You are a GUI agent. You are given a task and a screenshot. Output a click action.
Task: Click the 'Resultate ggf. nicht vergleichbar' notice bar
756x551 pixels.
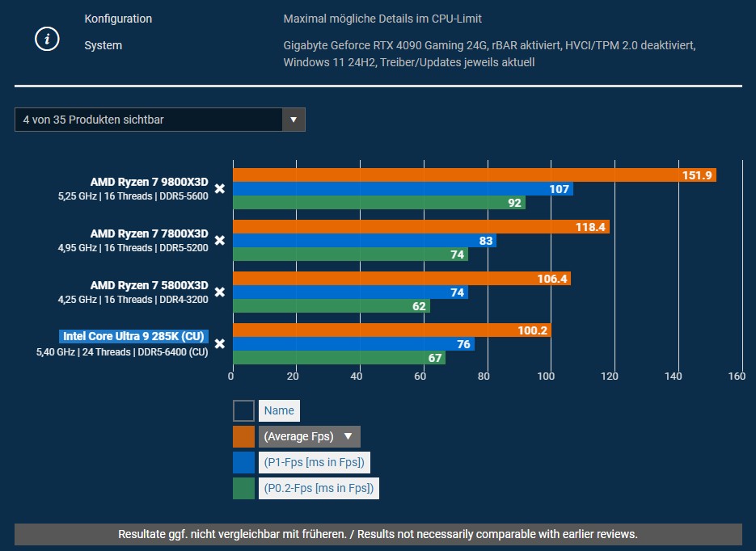point(378,534)
